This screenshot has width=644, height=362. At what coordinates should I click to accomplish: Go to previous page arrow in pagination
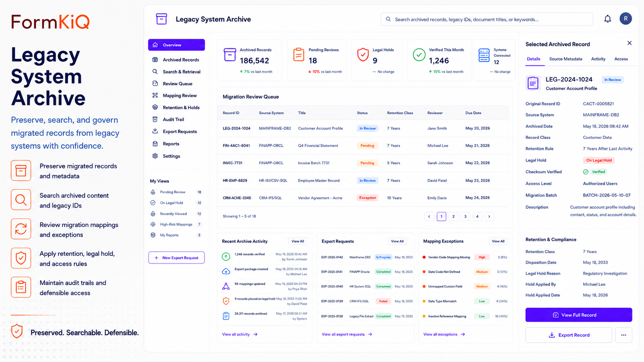tap(429, 217)
